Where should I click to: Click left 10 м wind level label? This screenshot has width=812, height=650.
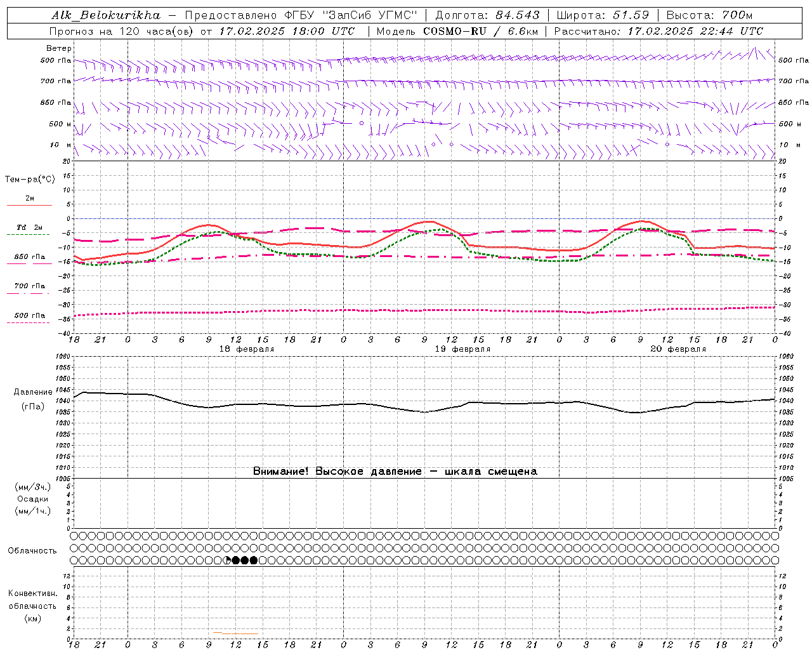pos(61,145)
